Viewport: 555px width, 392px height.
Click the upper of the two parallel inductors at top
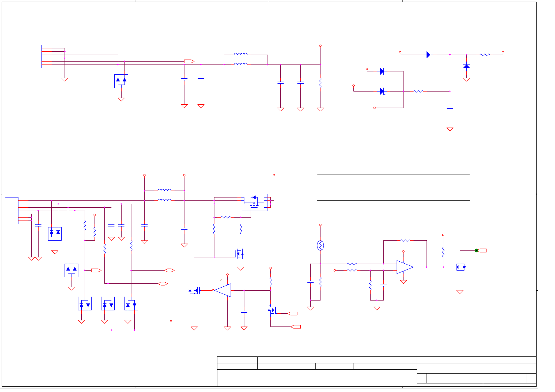tap(241, 54)
